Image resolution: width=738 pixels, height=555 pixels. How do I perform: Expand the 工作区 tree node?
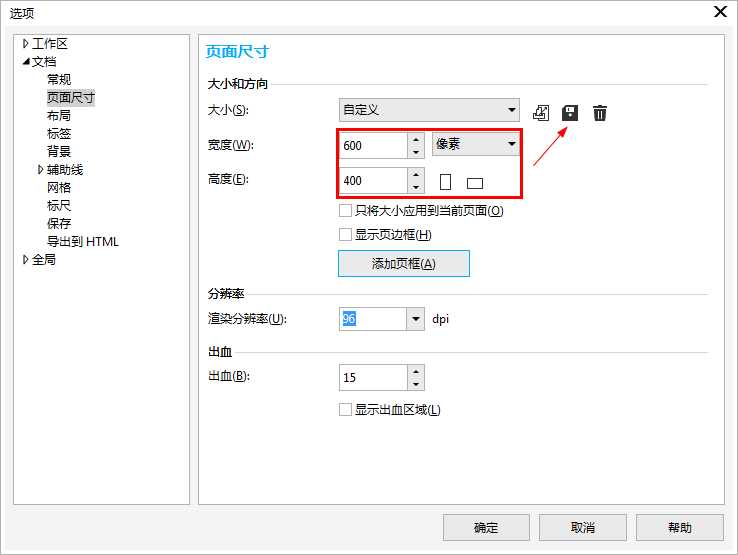pyautogui.click(x=26, y=44)
